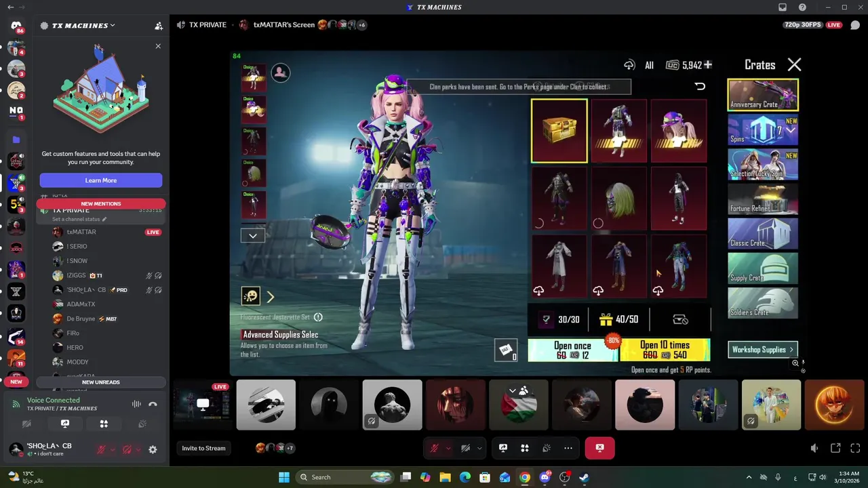The image size is (868, 488).
Task: Expand the collapse chevron on Palestine flag tile
Action: [513, 390]
